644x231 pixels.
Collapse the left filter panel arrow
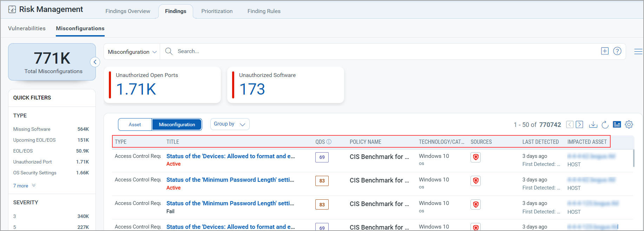[x=95, y=62]
